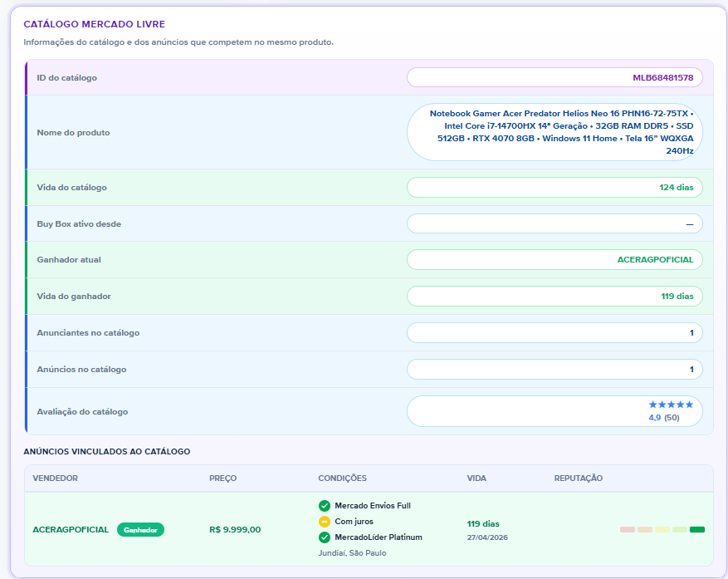728x579 pixels.
Task: Click the Jundiaí, São Paulo location text
Action: coord(352,553)
